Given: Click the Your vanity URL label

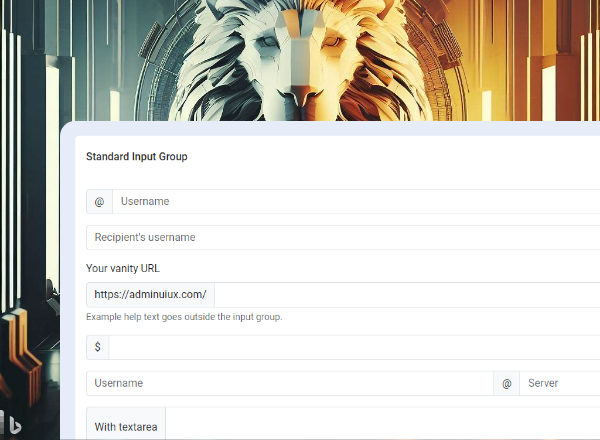Looking at the screenshot, I should (x=123, y=268).
